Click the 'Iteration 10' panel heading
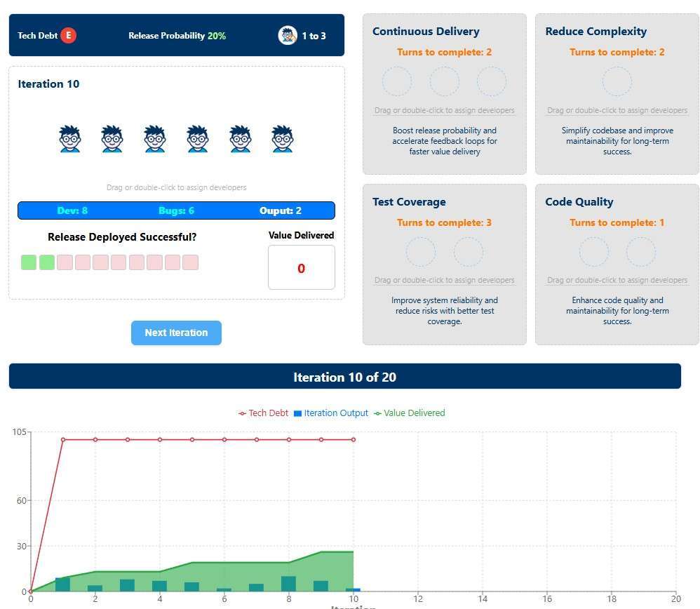Viewport: 700px width, 609px height. pyautogui.click(x=48, y=84)
